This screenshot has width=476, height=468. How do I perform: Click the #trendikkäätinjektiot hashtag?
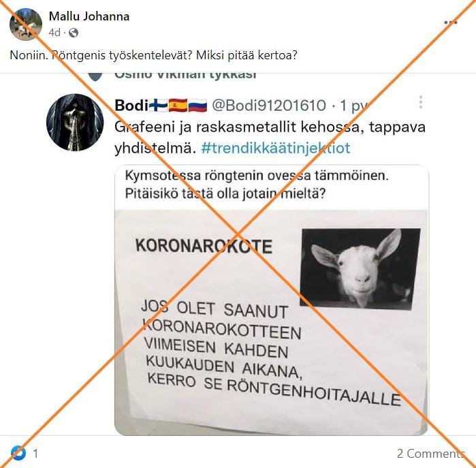(x=276, y=149)
